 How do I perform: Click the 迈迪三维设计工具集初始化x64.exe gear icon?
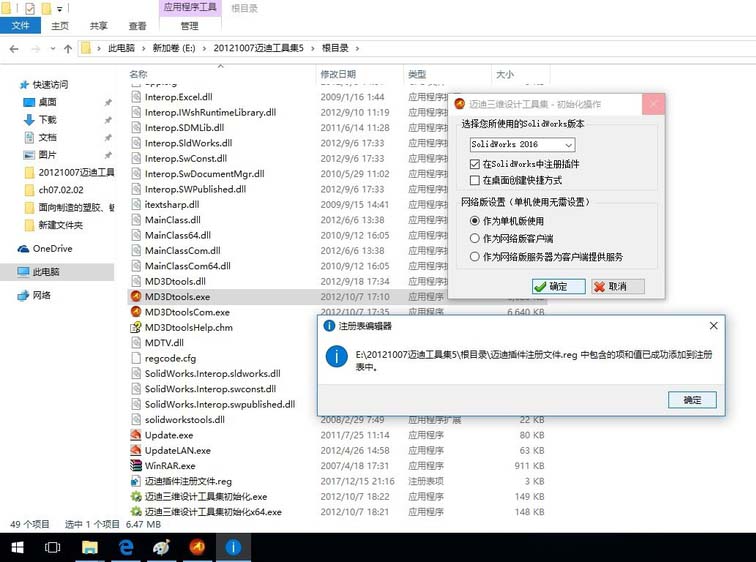coord(136,512)
